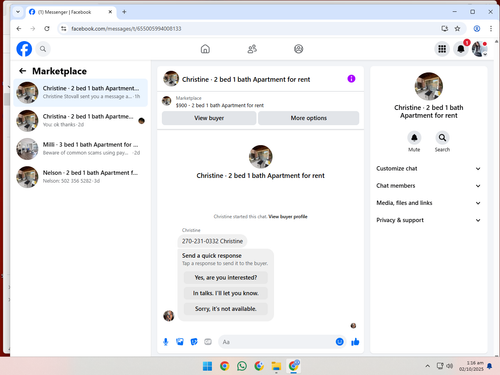Bookmark this page with the star icon
500x375 pixels.
457,29
